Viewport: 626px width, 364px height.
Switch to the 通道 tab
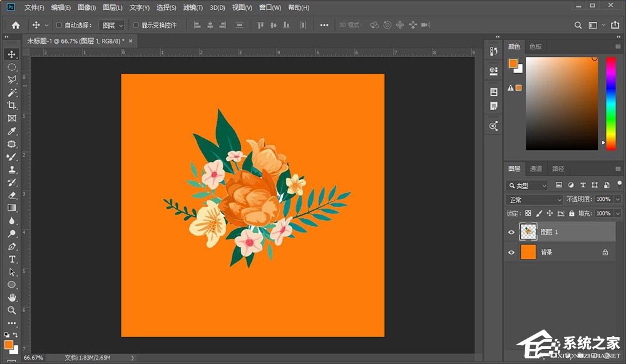[x=536, y=168]
